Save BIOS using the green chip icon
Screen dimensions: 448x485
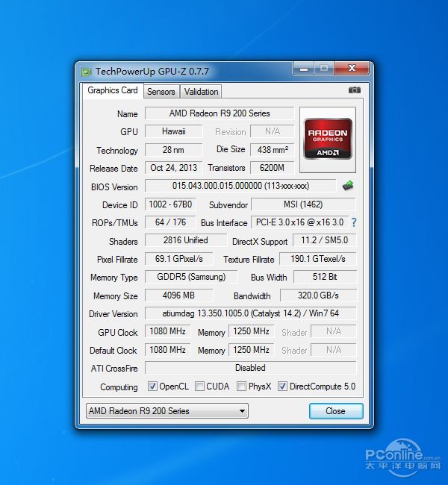click(x=348, y=185)
